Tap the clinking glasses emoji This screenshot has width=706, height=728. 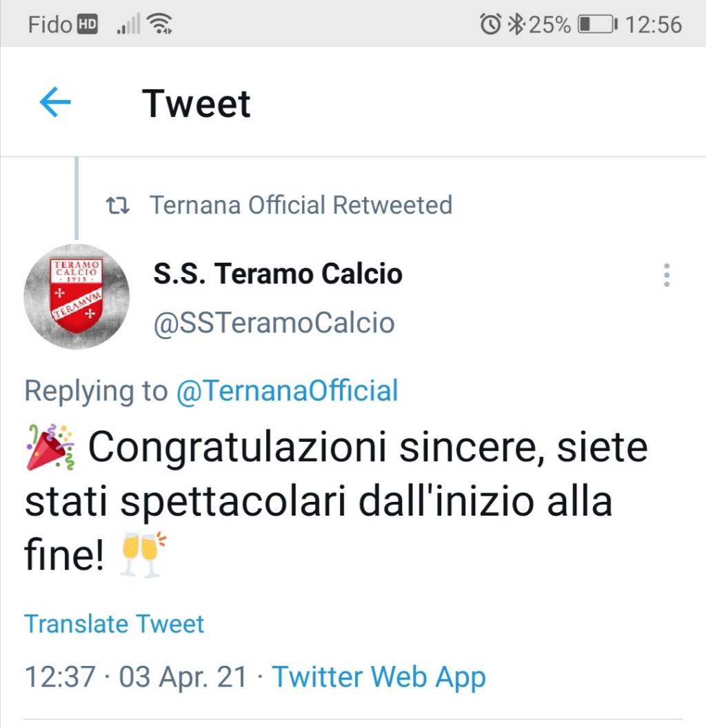point(143,554)
